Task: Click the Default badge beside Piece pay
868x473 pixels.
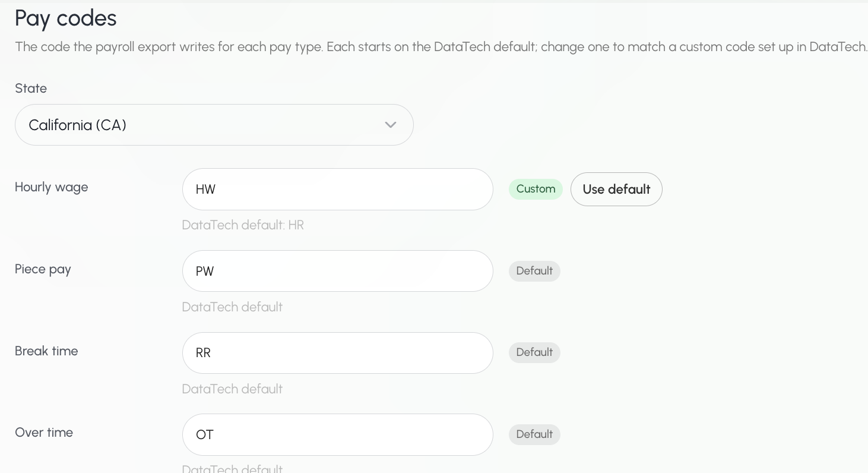Action: (534, 271)
